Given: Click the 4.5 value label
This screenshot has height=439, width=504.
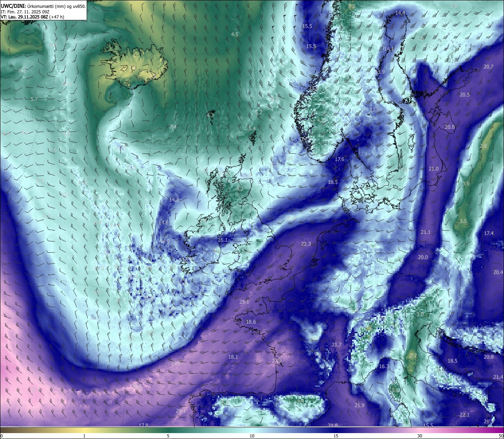Looking at the screenshot, I should click(x=235, y=35).
